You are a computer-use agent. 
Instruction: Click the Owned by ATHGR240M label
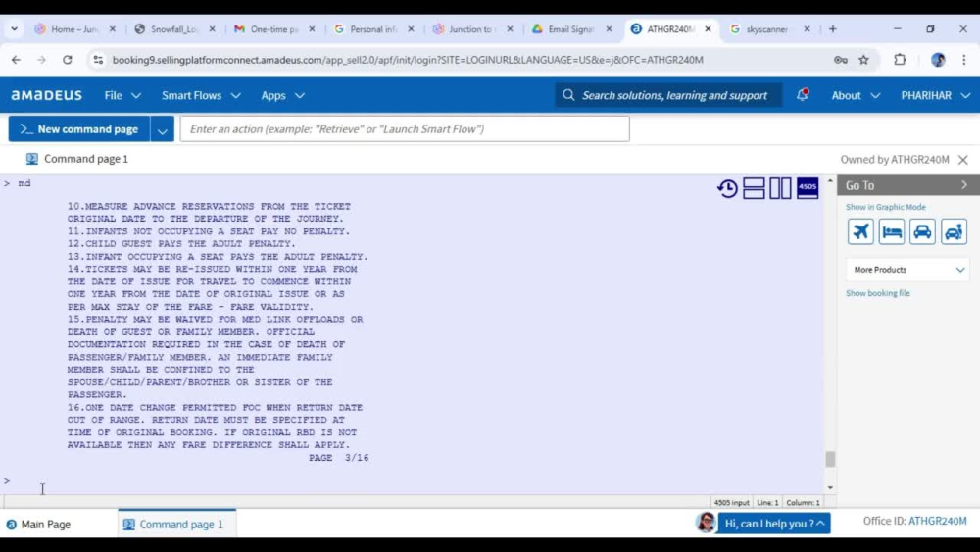(895, 160)
